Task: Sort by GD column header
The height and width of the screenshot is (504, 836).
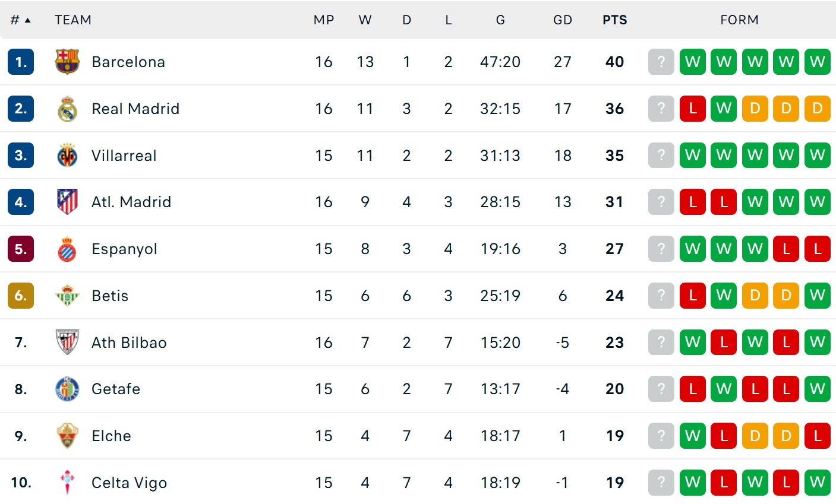Action: pyautogui.click(x=562, y=20)
